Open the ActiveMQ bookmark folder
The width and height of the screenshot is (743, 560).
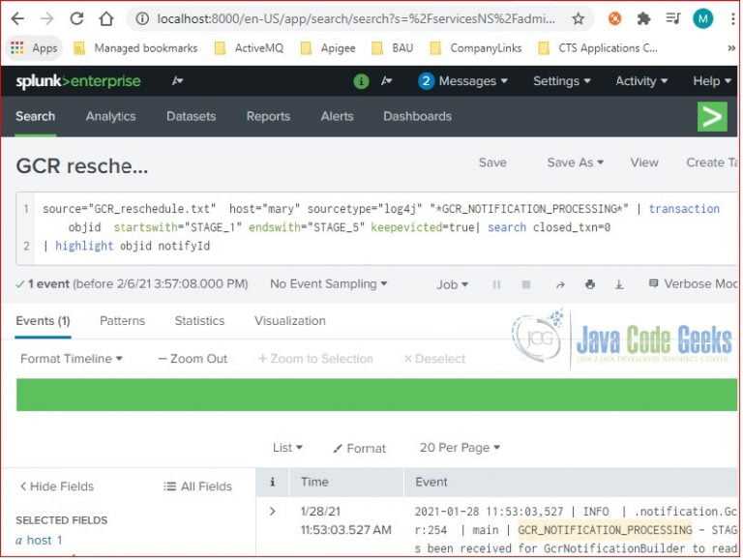coord(250,47)
